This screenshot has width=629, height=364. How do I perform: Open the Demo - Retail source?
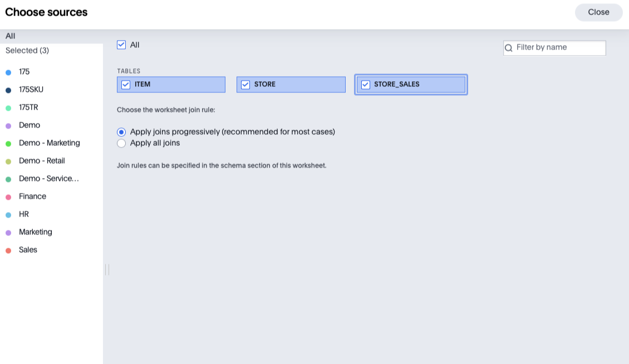coord(42,161)
